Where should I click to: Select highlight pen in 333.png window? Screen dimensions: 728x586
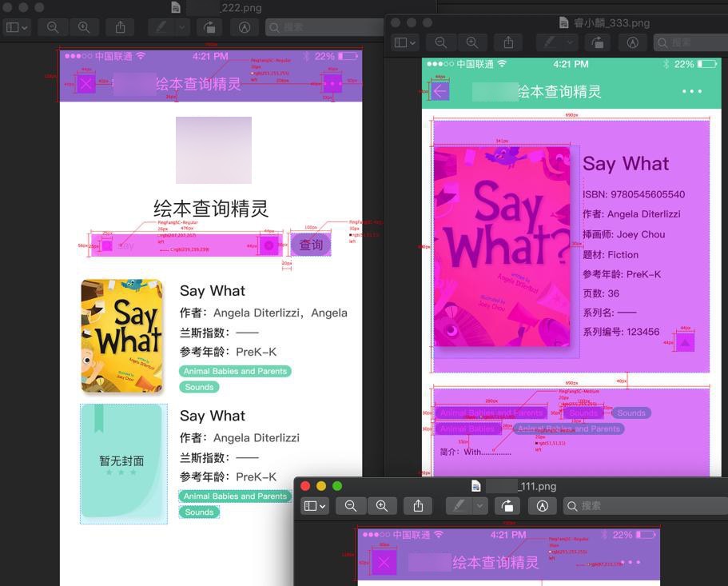click(549, 42)
